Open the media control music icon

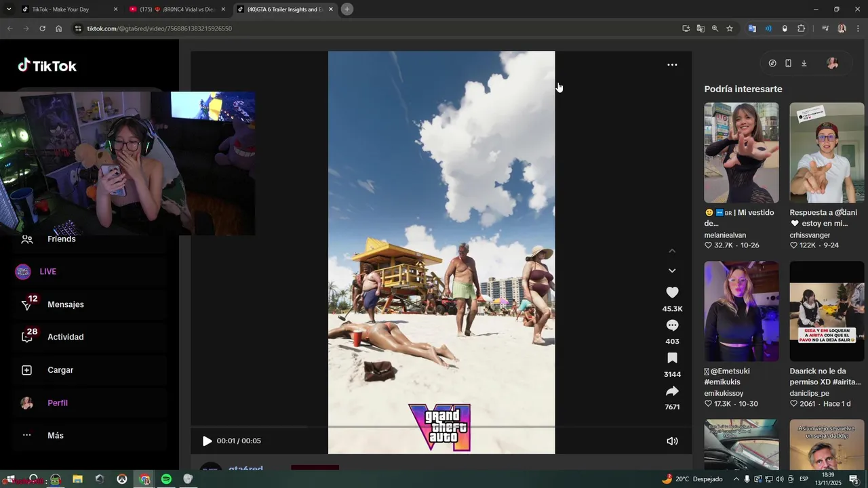[x=825, y=28]
